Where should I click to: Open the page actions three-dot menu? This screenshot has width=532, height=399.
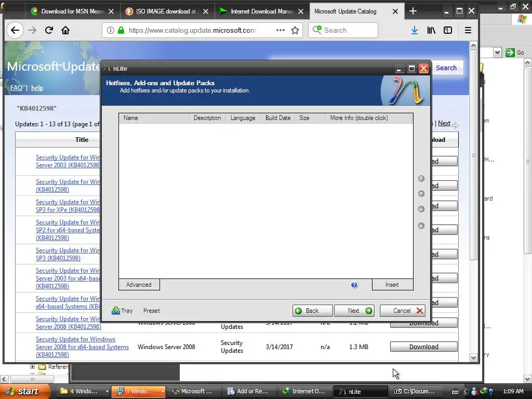pos(280,30)
